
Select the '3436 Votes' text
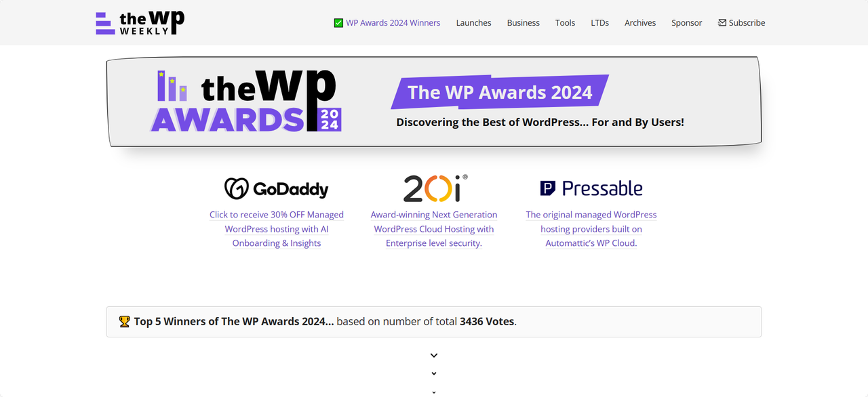(x=487, y=321)
